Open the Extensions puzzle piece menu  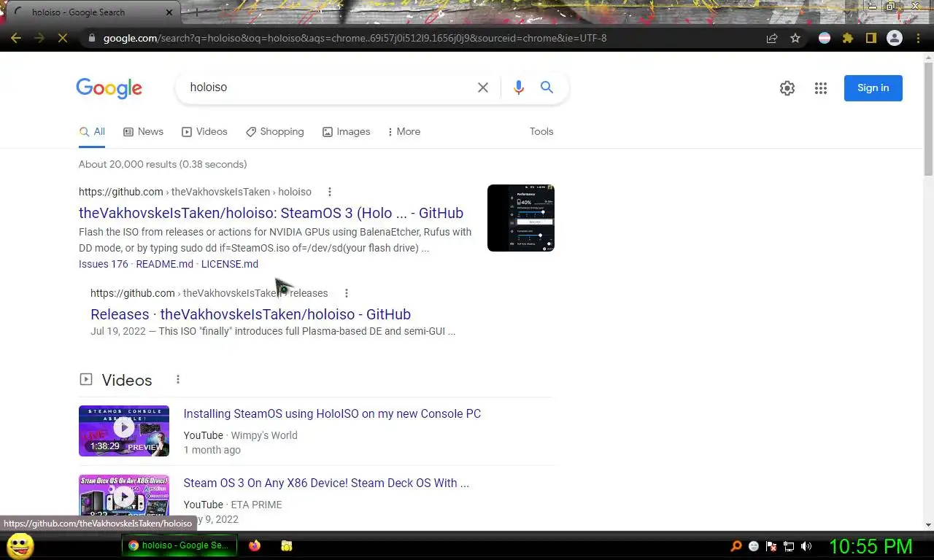848,38
